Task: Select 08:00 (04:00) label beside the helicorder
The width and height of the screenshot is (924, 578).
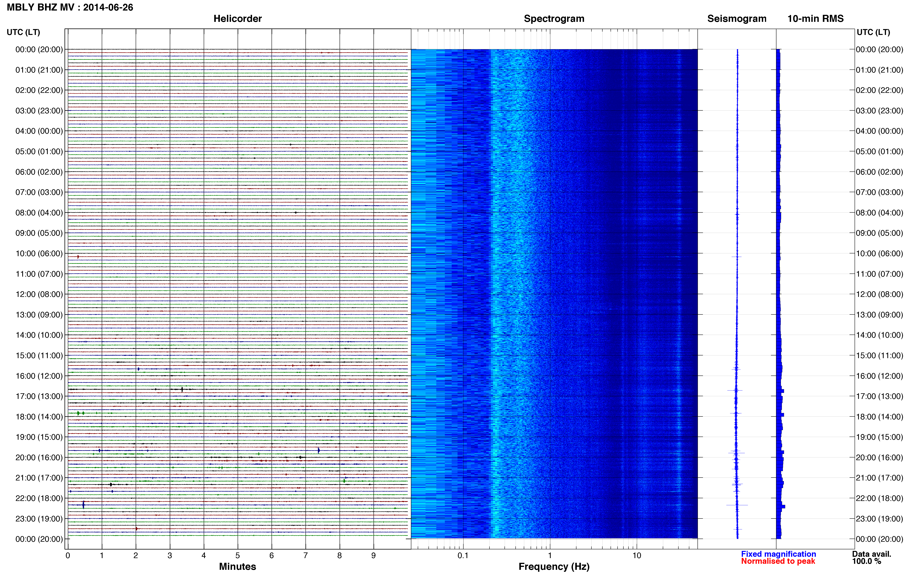Action: tap(39, 213)
